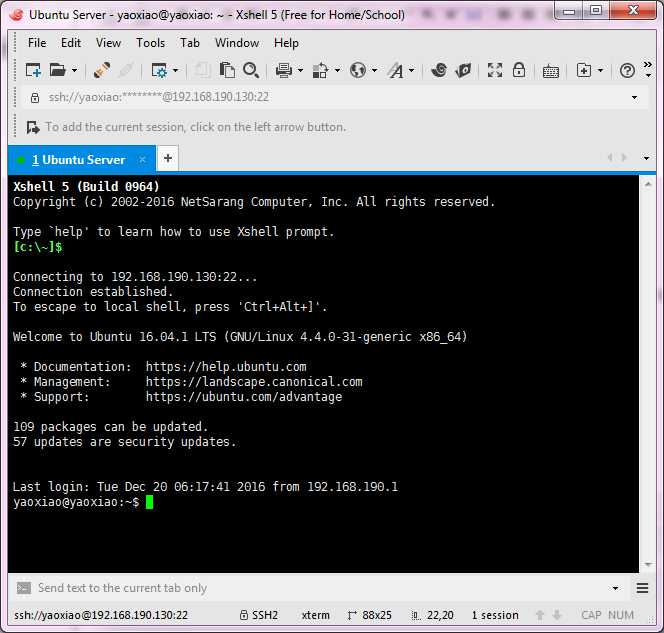Image resolution: width=664 pixels, height=633 pixels.
Task: Click the '22,20' cursor position status
Action: 433,615
